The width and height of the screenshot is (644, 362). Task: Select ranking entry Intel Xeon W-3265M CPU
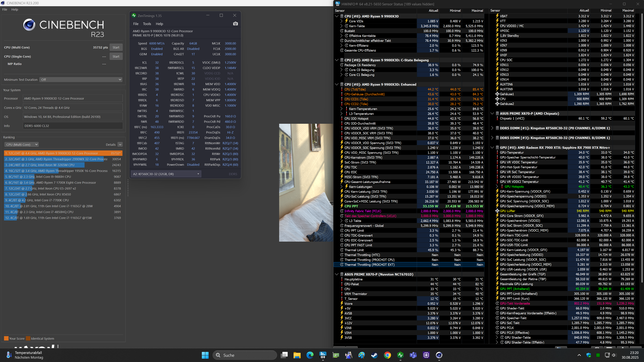pos(63,165)
